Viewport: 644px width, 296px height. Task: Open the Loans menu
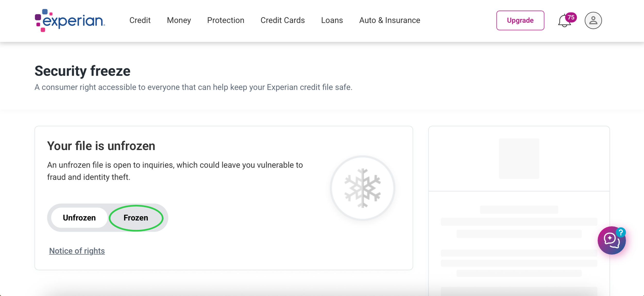[332, 20]
